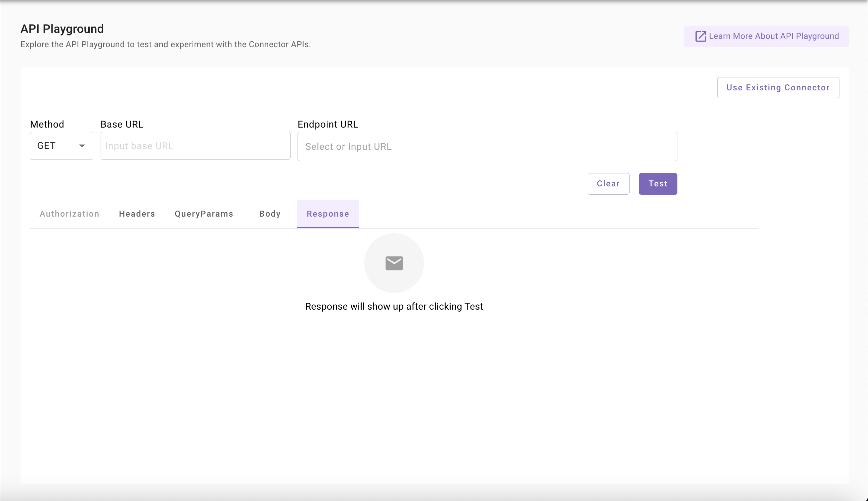Click the Base URL input field

coord(195,146)
